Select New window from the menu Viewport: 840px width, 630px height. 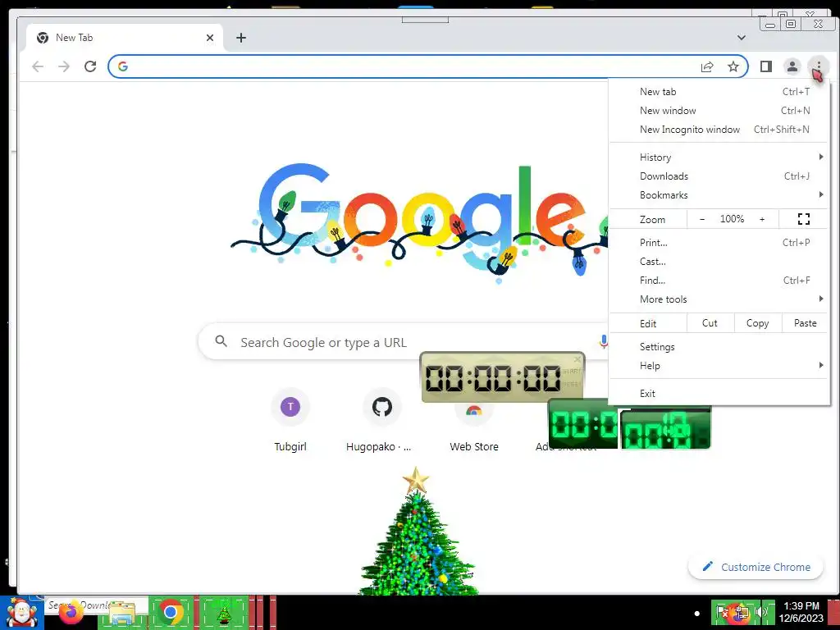719,111
